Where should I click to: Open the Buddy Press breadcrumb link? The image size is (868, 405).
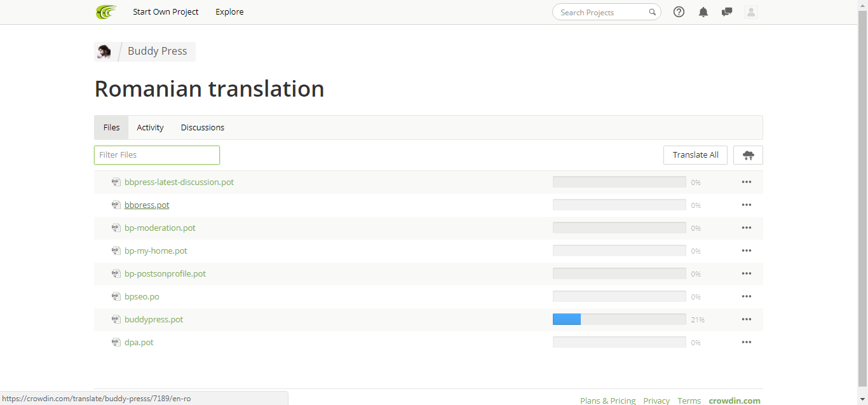pos(158,51)
